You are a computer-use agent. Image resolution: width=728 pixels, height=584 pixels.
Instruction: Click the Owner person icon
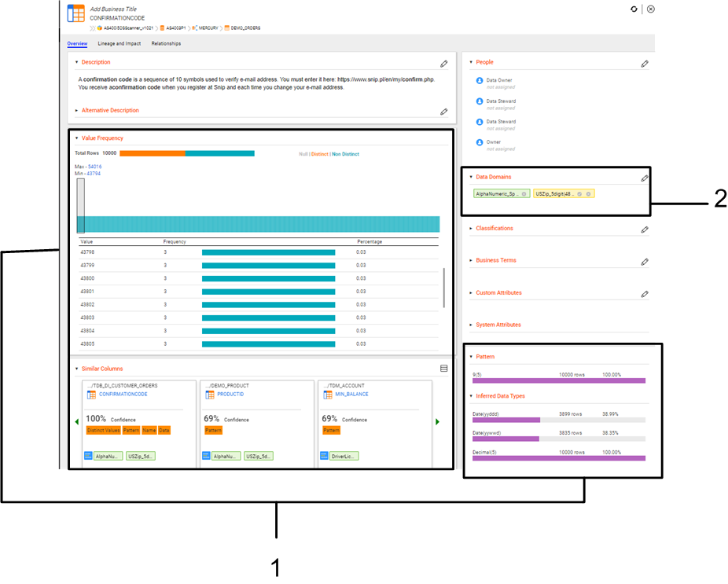pos(480,142)
